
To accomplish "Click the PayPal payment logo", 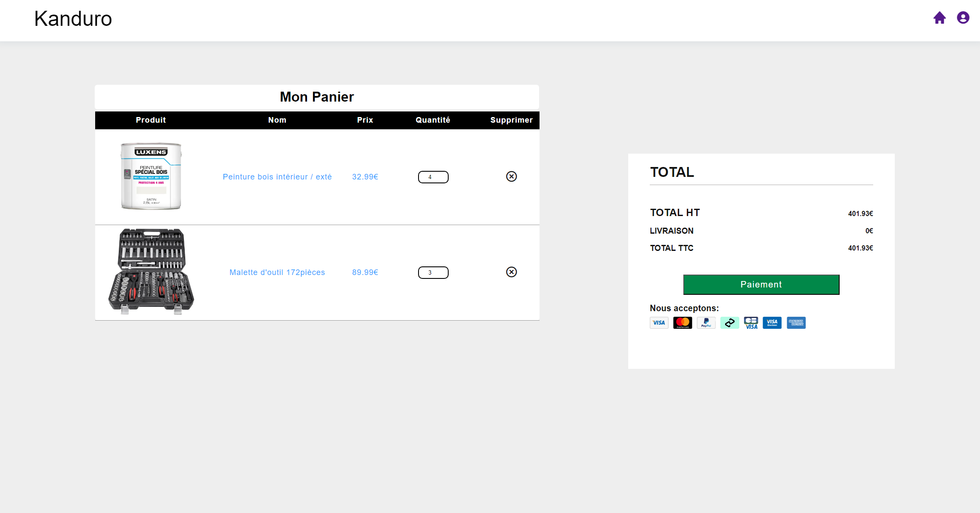I will click(706, 323).
